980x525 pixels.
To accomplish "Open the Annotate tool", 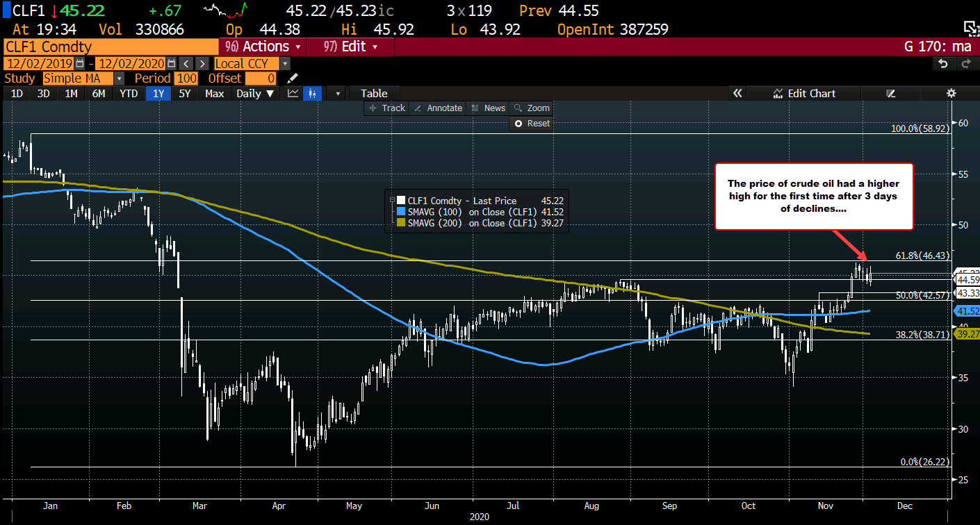I will pyautogui.click(x=438, y=108).
